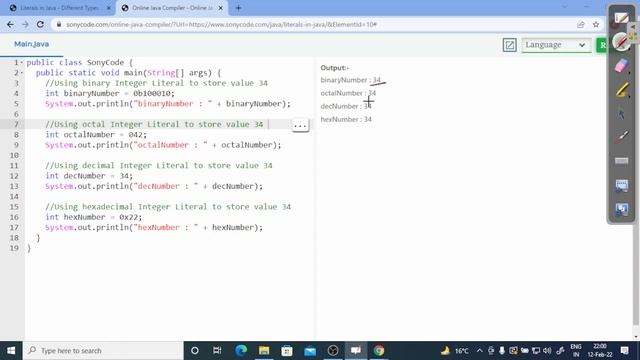The width and height of the screenshot is (640, 360).
Task: Go back to the previous page
Action: (10, 24)
